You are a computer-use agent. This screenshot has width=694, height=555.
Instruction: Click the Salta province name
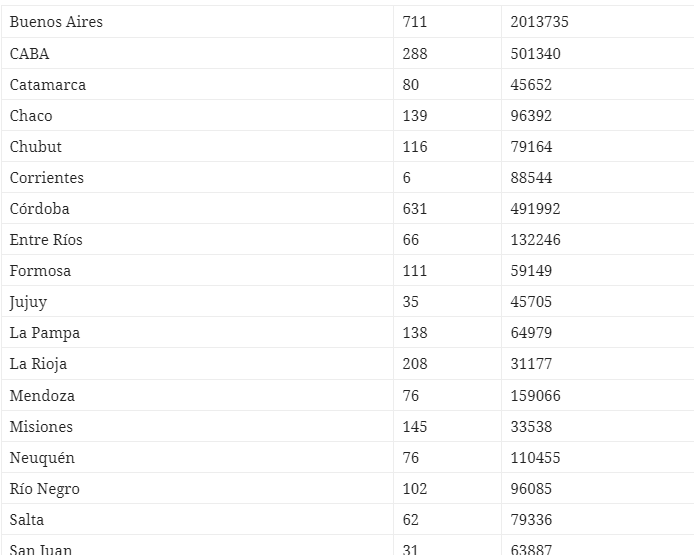(x=27, y=520)
